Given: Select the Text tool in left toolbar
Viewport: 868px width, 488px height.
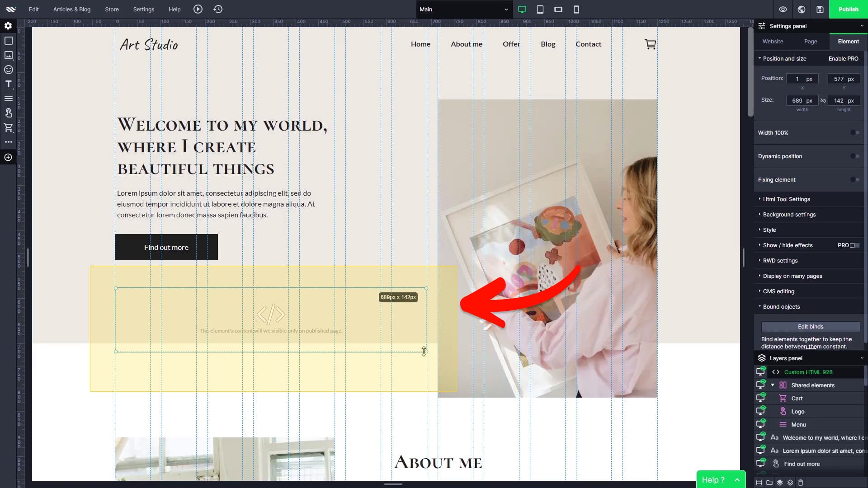Looking at the screenshot, I should (8, 84).
